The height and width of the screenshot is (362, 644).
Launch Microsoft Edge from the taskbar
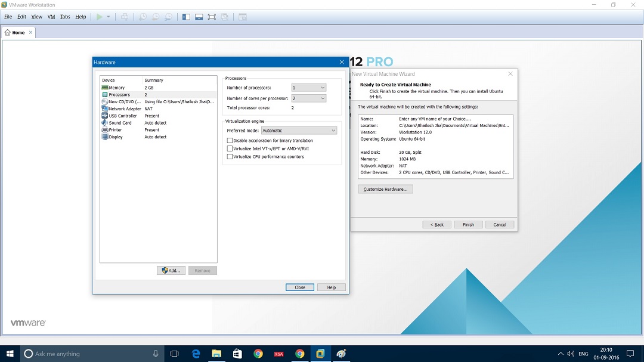click(x=196, y=354)
